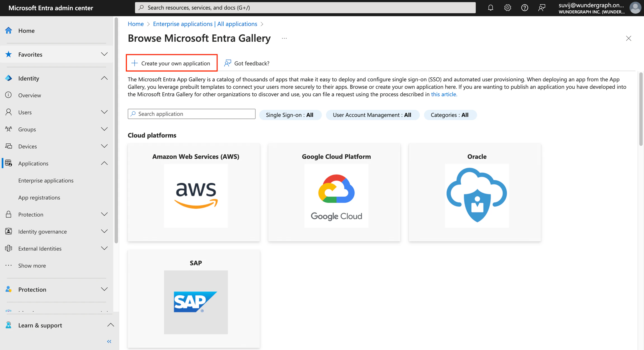Open Devices from the sidebar icon
The width and height of the screenshot is (644, 350).
point(8,146)
